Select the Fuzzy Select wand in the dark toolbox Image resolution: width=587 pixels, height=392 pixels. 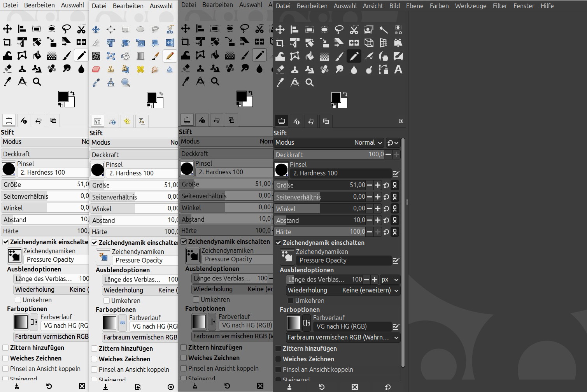pyautogui.click(x=384, y=30)
